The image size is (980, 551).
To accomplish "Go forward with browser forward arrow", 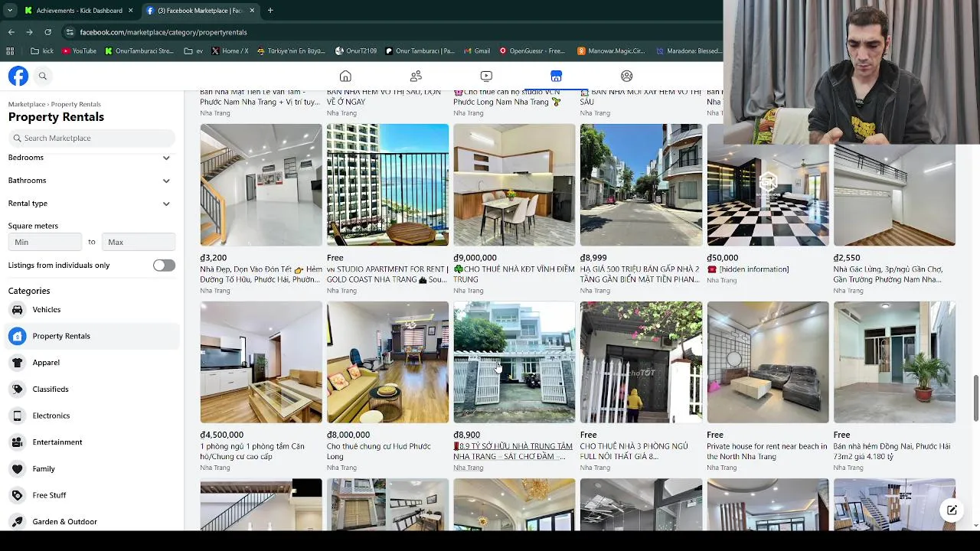I will click(x=29, y=32).
